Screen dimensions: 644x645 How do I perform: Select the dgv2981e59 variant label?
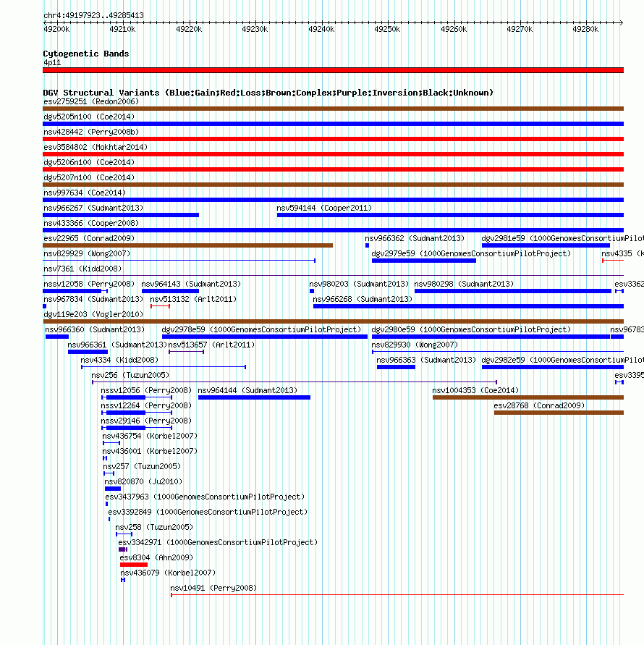pos(562,238)
